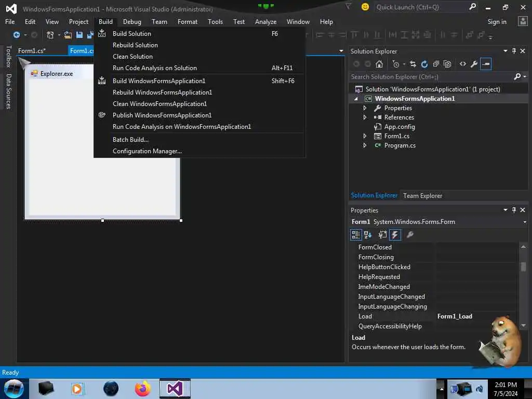This screenshot has width=532, height=399.
Task: Toggle Categorized view in Properties panel
Action: coord(355,234)
